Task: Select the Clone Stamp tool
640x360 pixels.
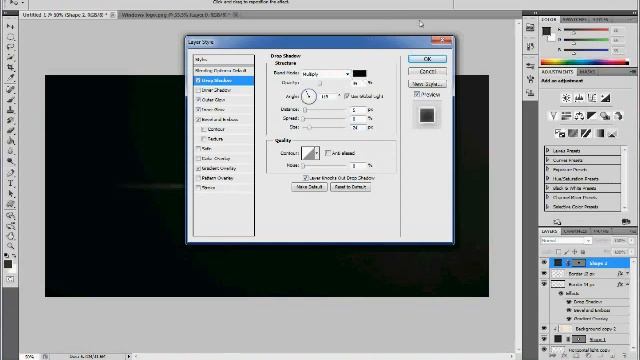Action: click(11, 110)
